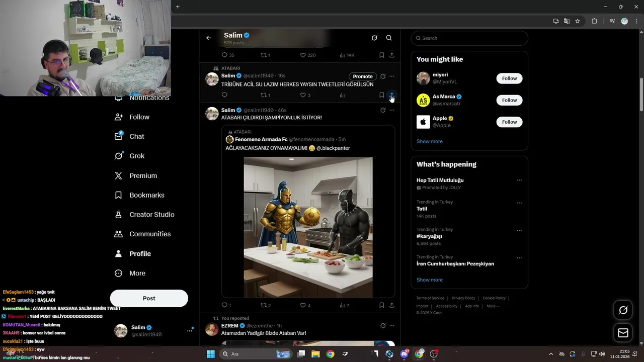Repost the ATABARI ÇILDIRDI tweet with 2 reposts
The width and height of the screenshot is (644, 362).
[265, 305]
